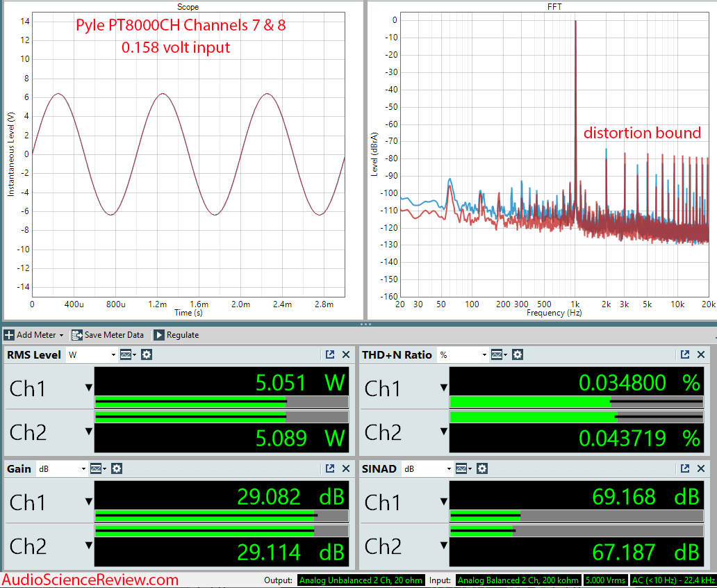Click the Scope graph title
Image resolution: width=717 pixels, height=588 pixels.
(x=188, y=7)
